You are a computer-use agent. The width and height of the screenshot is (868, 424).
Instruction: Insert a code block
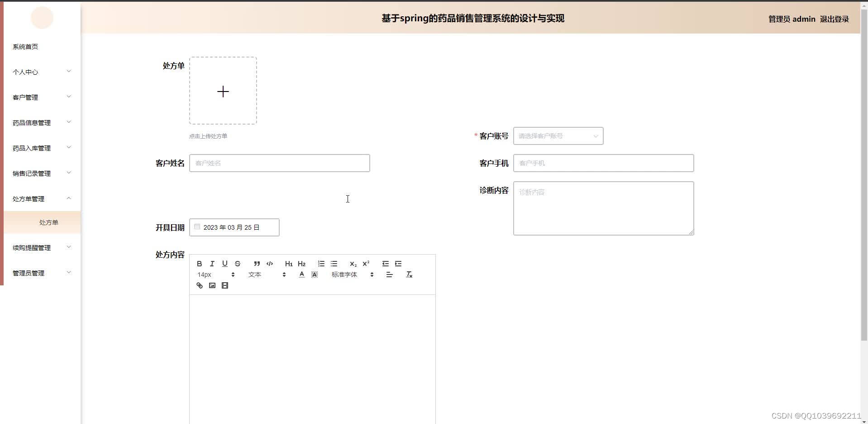[270, 264]
